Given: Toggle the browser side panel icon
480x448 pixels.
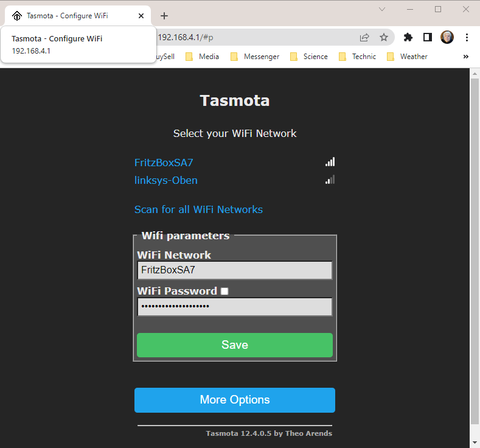Looking at the screenshot, I should pyautogui.click(x=428, y=37).
